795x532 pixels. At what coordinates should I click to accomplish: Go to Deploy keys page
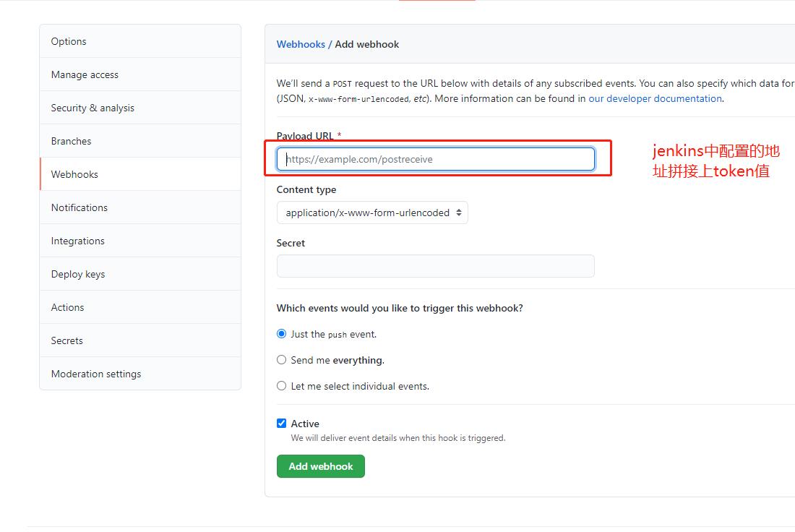pyautogui.click(x=78, y=274)
